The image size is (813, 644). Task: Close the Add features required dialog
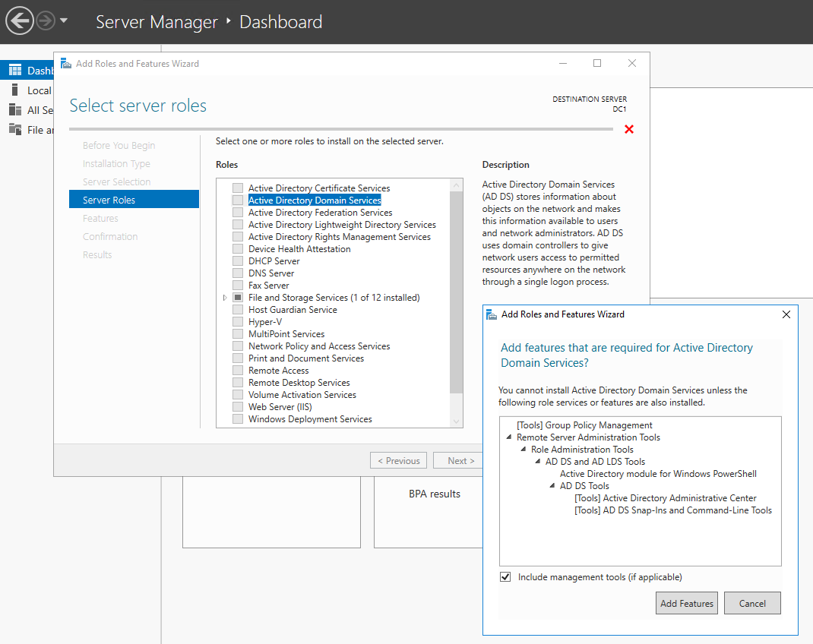click(x=786, y=314)
